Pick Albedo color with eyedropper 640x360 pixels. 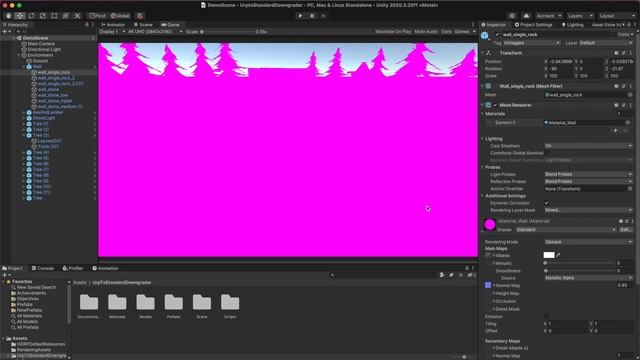coord(558,255)
